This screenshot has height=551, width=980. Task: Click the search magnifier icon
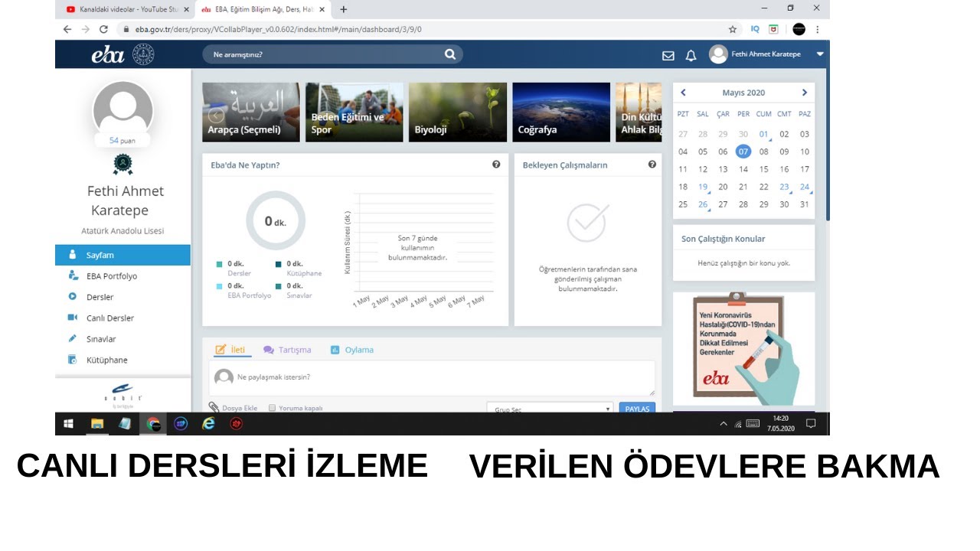point(450,54)
